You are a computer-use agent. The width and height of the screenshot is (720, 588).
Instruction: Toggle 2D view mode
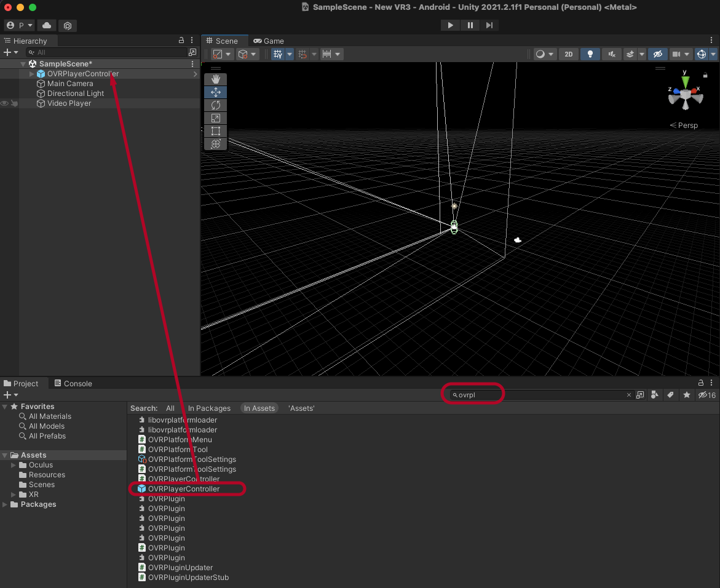pos(569,54)
